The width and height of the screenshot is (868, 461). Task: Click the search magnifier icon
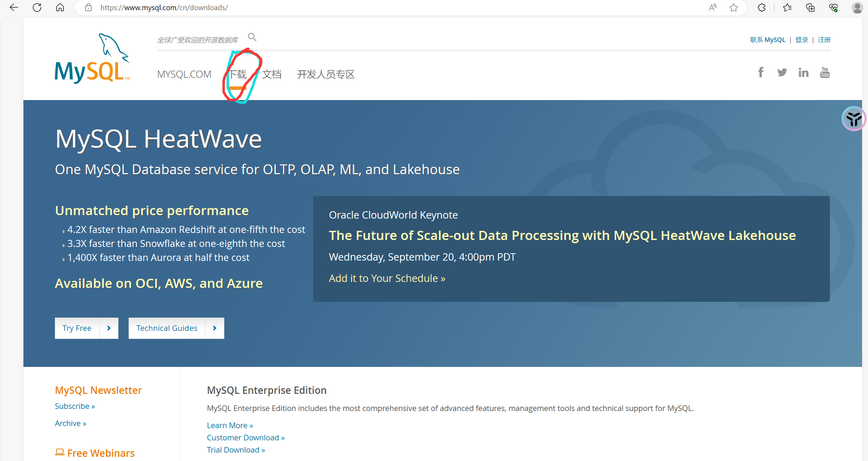point(252,37)
